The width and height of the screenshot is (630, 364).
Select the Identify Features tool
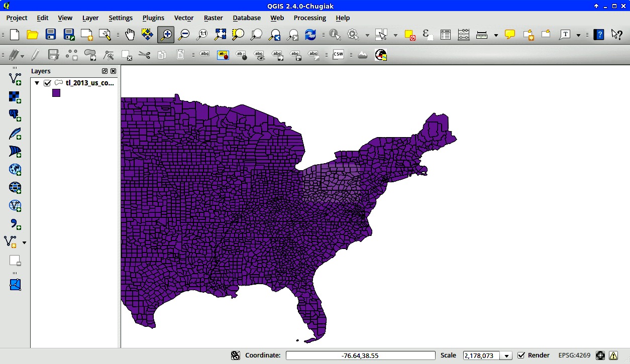click(x=335, y=35)
